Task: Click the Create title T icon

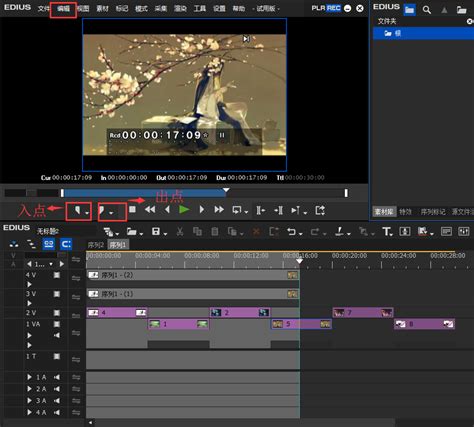Action: [x=386, y=231]
